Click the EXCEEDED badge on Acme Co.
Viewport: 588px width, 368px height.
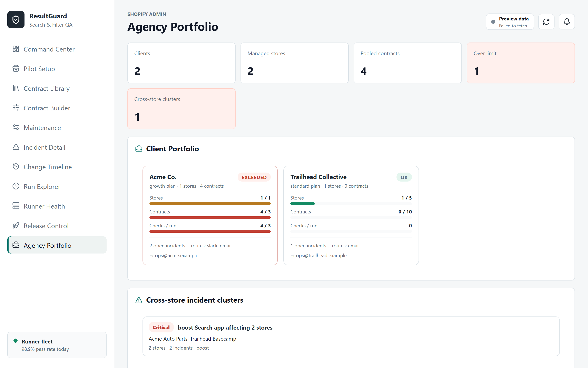(254, 177)
